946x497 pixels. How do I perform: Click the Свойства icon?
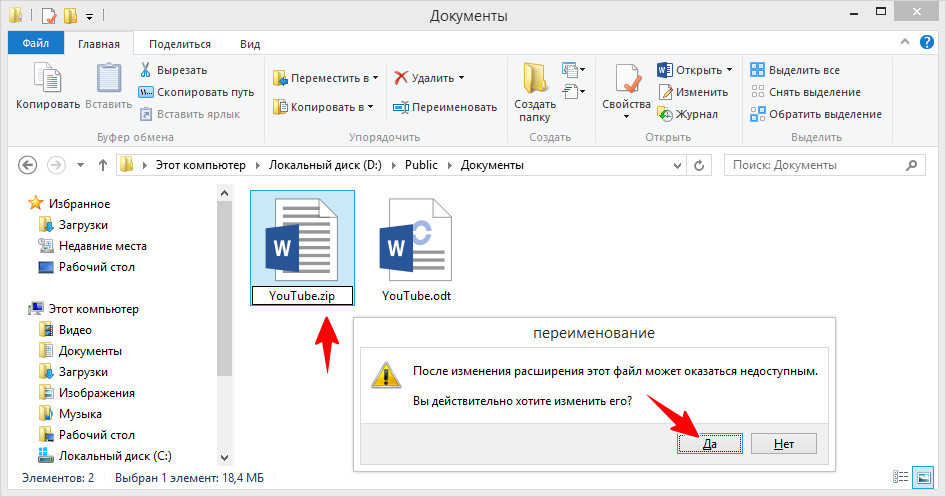627,80
